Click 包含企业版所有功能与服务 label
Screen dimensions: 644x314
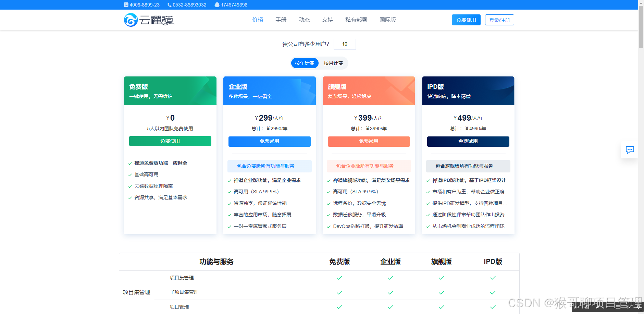click(x=369, y=166)
